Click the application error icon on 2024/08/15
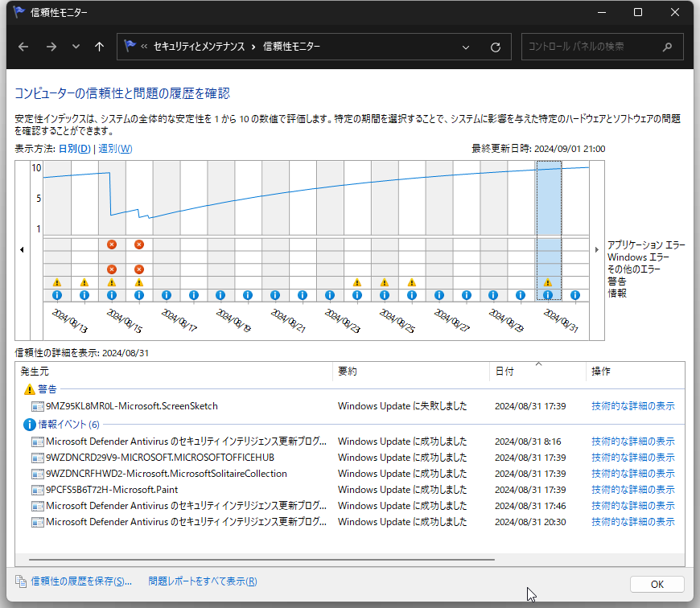Viewport: 700px width, 608px height. point(112,244)
